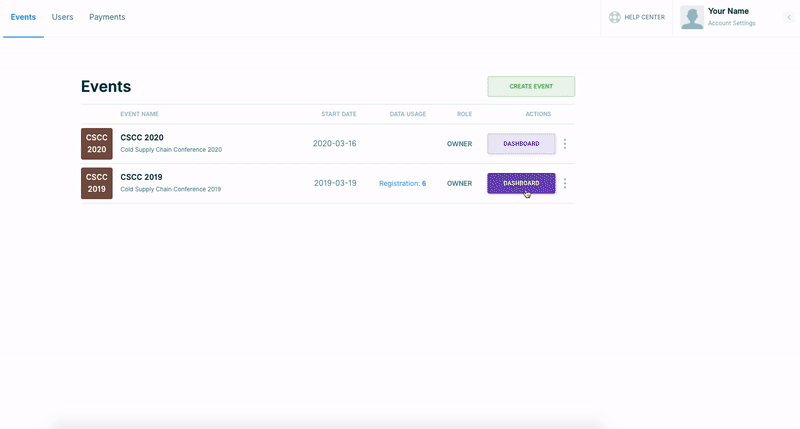The height and width of the screenshot is (429, 800).
Task: Open the dashboard for CSCC 2020
Action: pyautogui.click(x=521, y=144)
